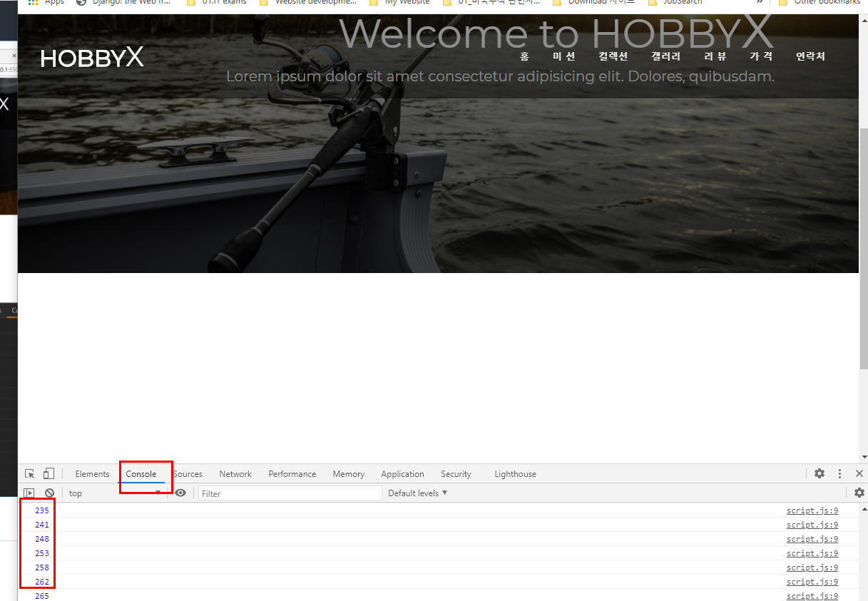Click the Lorem ipsum dolor tagline text
Screen dimensions: 868x601
click(x=500, y=76)
